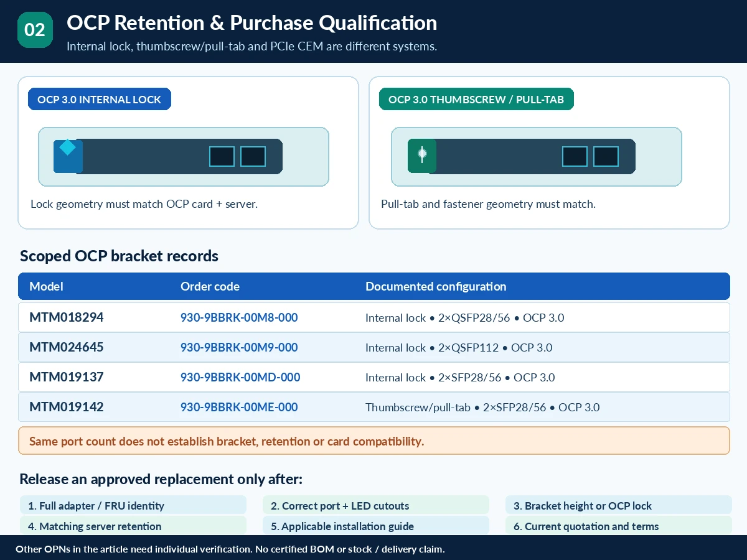Select model MTM019142

click(67, 408)
